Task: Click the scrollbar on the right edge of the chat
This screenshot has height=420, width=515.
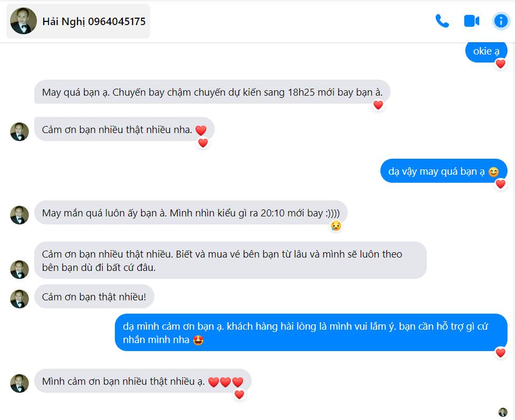Action: 513,230
